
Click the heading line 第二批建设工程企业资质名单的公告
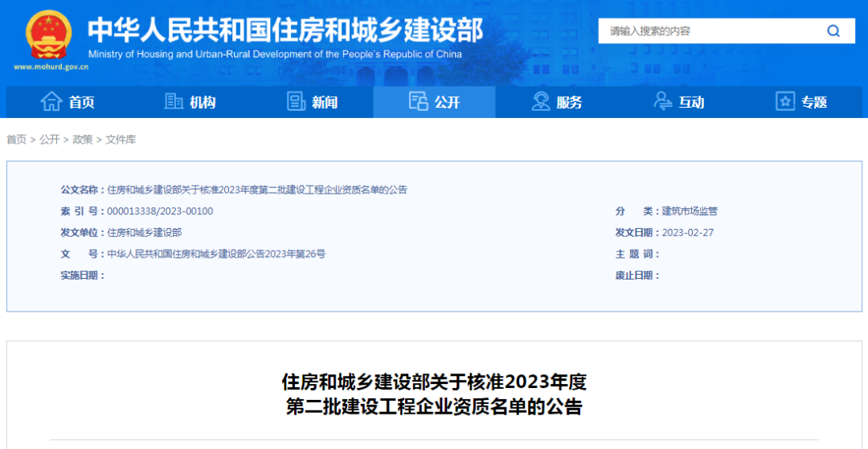434,407
